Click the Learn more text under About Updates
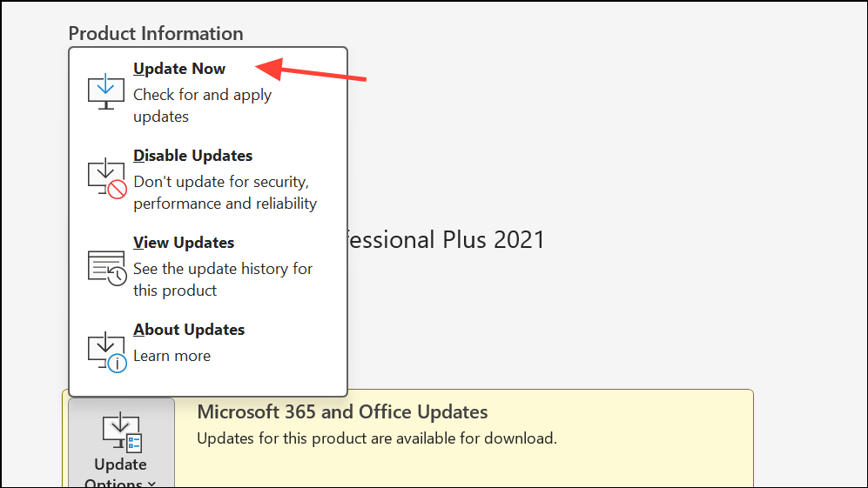 (x=172, y=356)
